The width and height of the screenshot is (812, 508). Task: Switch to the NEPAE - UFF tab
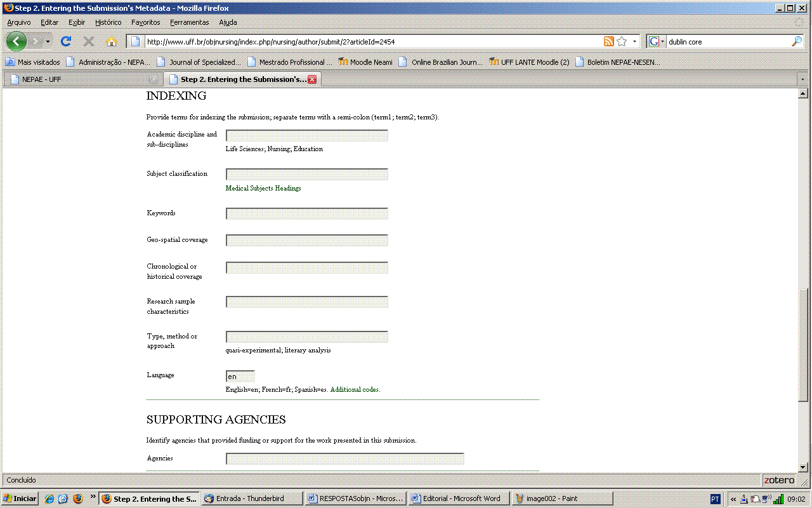pyautogui.click(x=76, y=79)
